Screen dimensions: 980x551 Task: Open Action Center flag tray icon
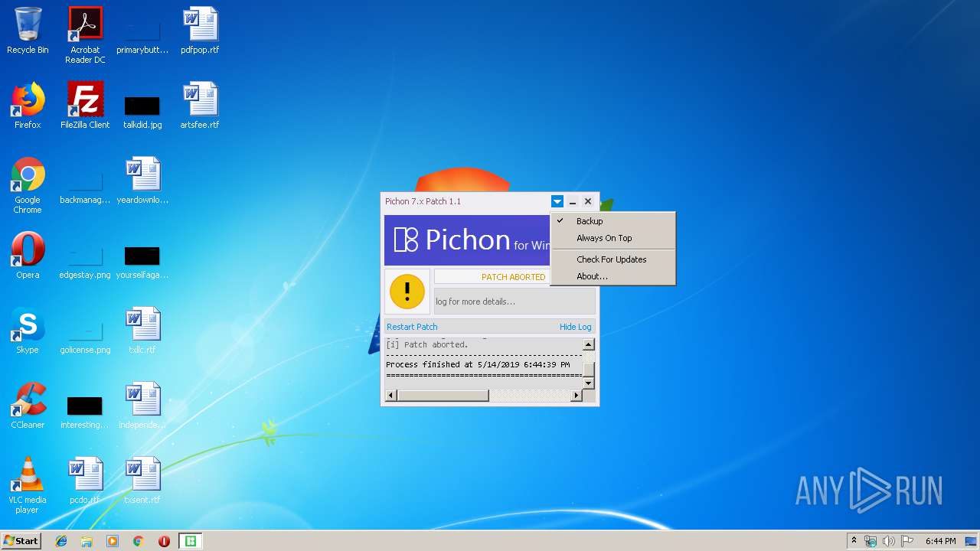(x=907, y=541)
